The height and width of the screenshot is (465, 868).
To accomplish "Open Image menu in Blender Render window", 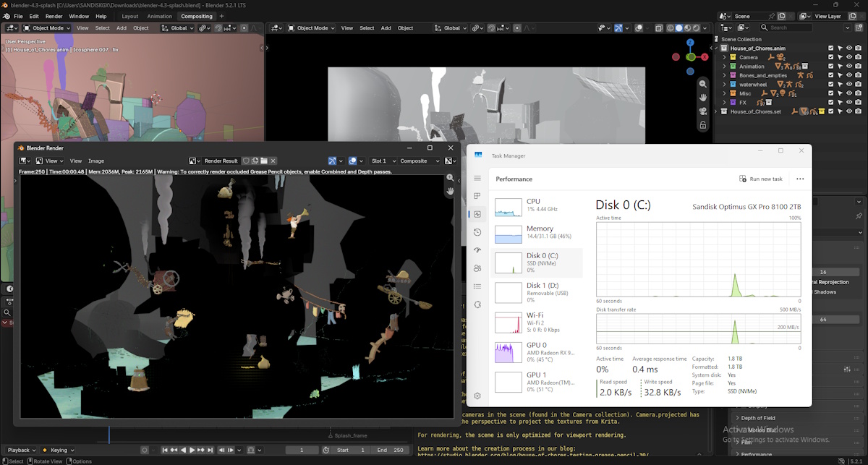I will tap(96, 161).
